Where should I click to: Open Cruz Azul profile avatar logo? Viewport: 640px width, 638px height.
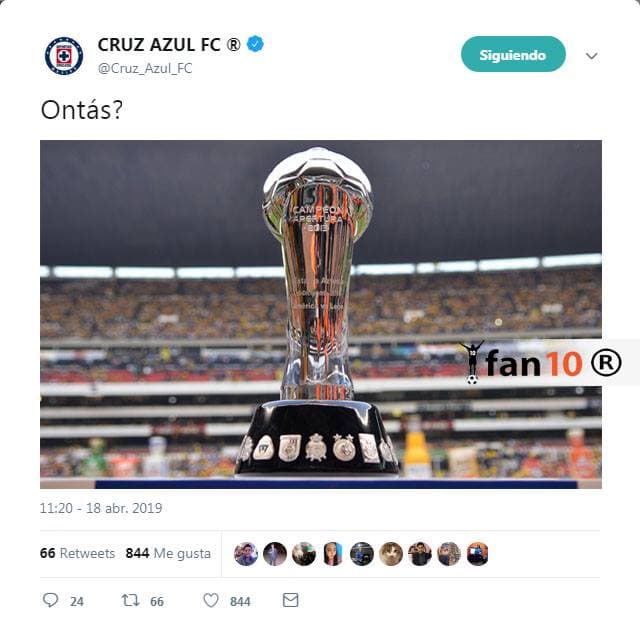coord(64,56)
